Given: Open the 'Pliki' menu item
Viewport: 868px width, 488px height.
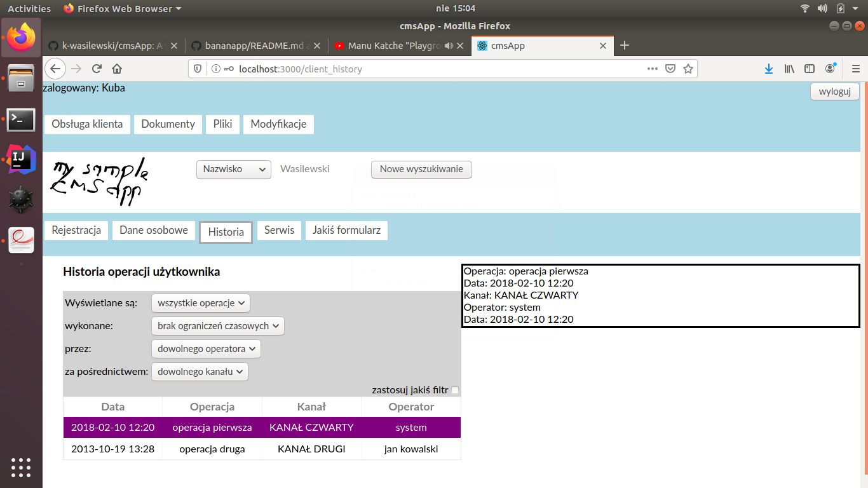Looking at the screenshot, I should point(222,124).
